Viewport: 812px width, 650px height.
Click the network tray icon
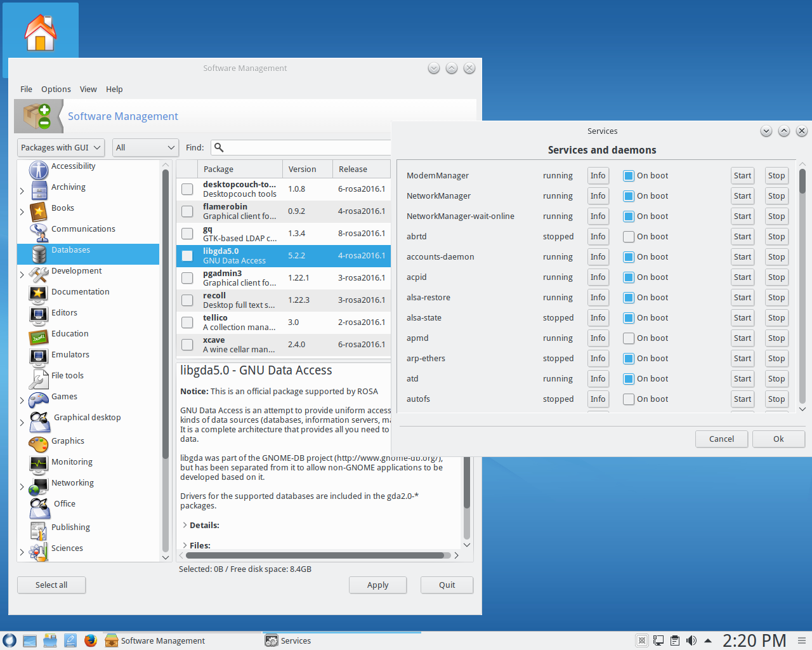click(x=658, y=640)
